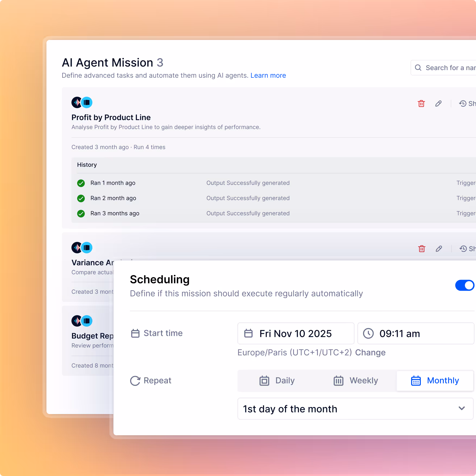Click the Profit by Product Line agent avatar
Viewport: 476px width, 476px height.
[82, 102]
